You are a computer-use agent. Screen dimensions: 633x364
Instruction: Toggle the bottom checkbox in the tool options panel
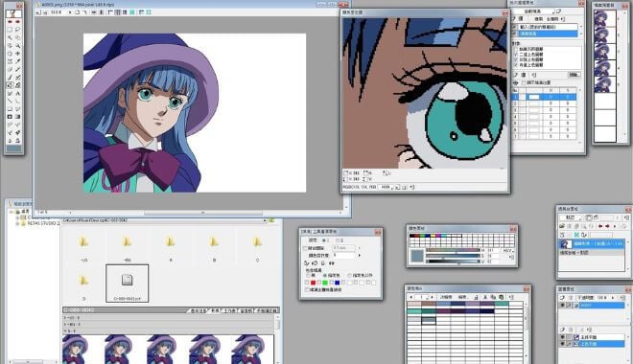pyautogui.click(x=307, y=289)
